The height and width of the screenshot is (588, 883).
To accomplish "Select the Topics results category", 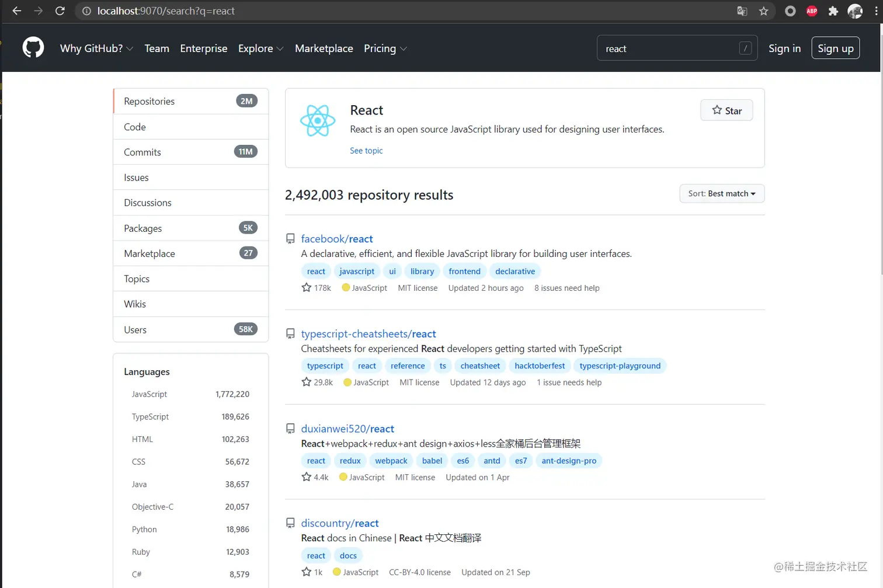I will pyautogui.click(x=191, y=279).
